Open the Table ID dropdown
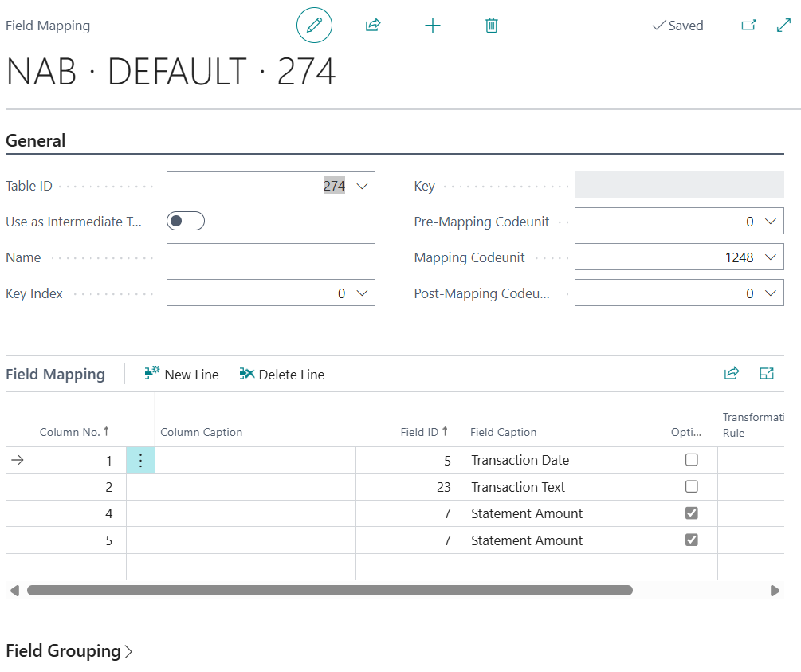 click(362, 186)
